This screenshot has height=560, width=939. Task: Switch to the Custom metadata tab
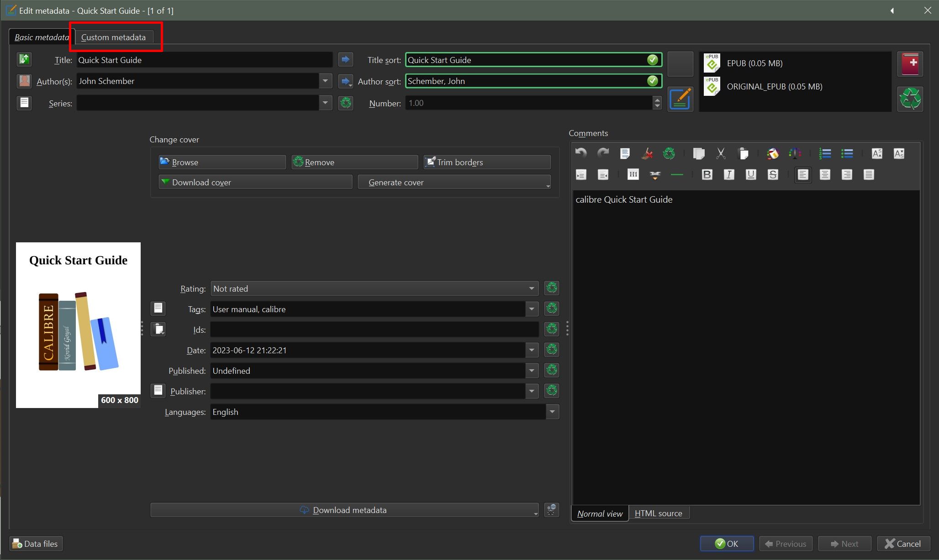pyautogui.click(x=113, y=37)
